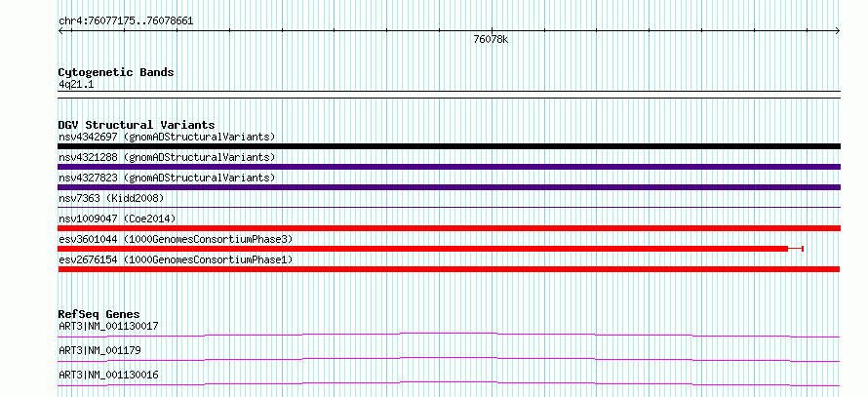Screen dimensions: 868x397
Task: Click the red bar under esv2676154
Action: point(449,269)
